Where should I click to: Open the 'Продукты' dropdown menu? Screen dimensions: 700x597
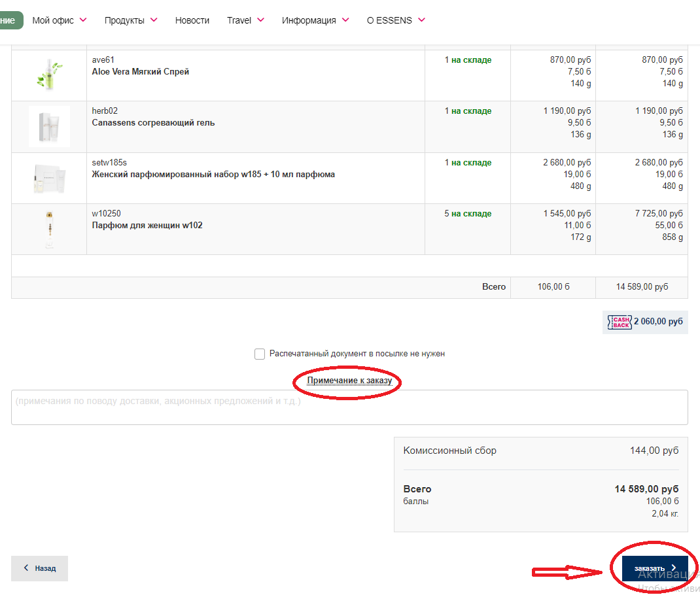coord(131,20)
